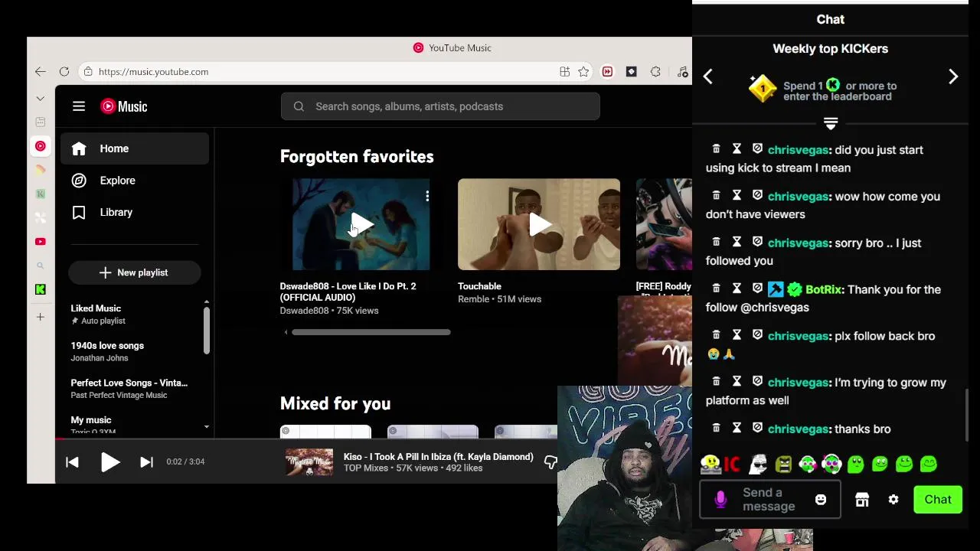980x551 pixels.
Task: Open the red YouTube pinned sidebar tab
Action: [41, 241]
